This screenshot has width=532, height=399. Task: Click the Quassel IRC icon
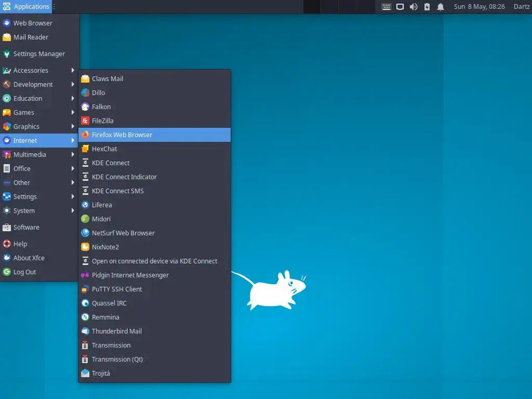(x=85, y=303)
